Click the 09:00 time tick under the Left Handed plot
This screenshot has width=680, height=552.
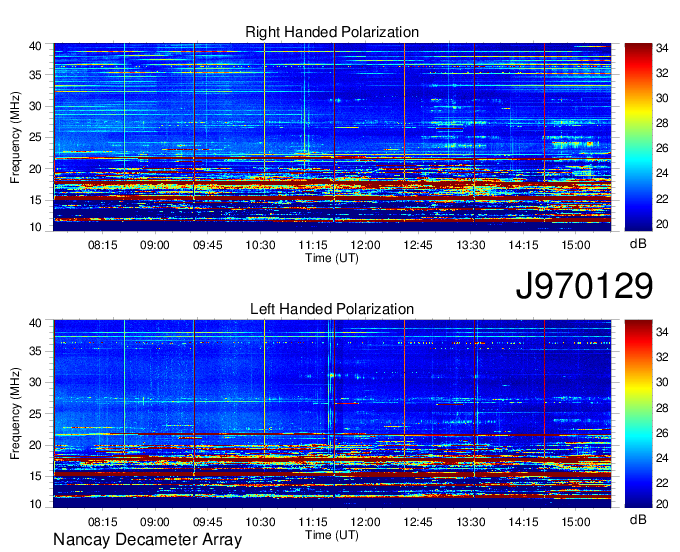coord(155,522)
